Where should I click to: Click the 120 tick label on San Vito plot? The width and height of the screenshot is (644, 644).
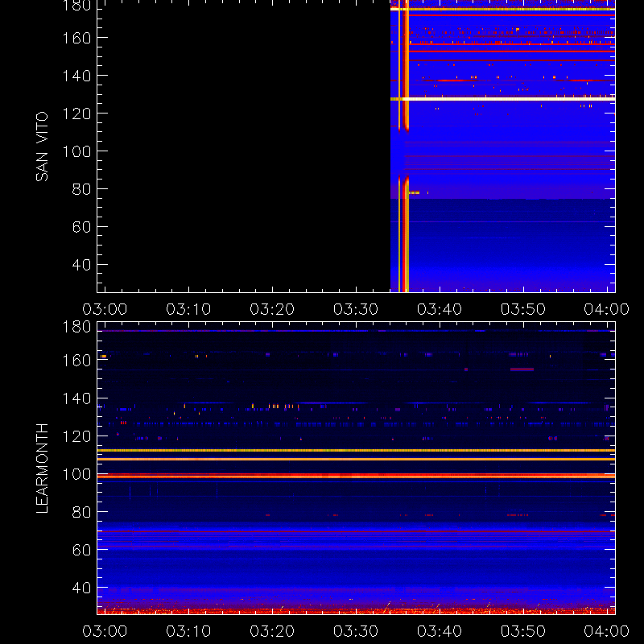point(76,114)
